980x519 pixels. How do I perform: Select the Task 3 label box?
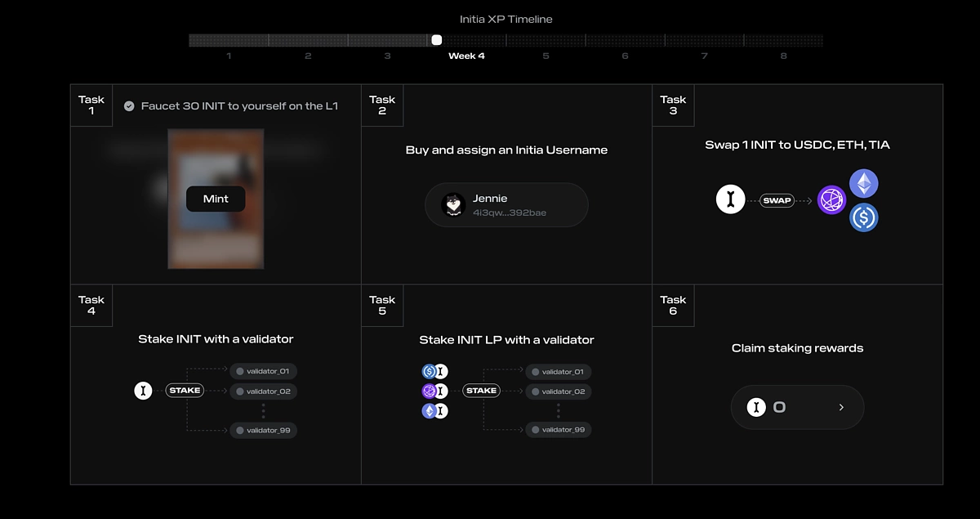click(673, 105)
